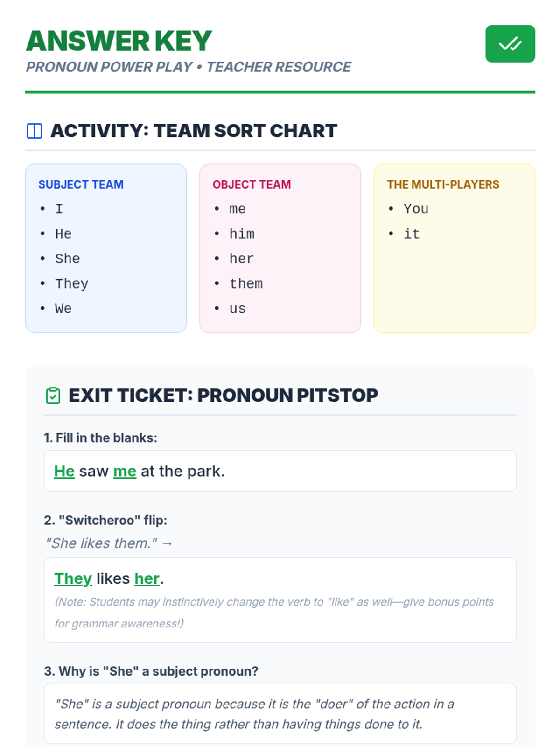Click the columns icon beside Team Sort Chart
The height and width of the screenshot is (747, 560).
[35, 131]
